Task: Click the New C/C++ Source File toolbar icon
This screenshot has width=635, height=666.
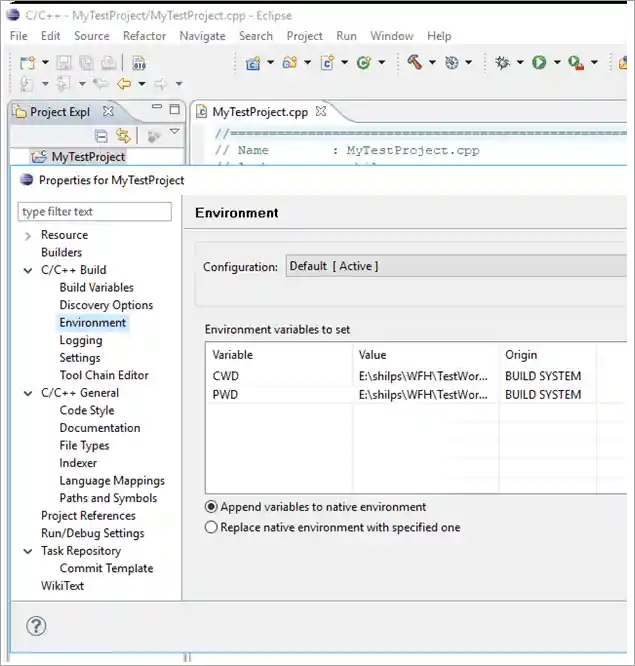Action: pyautogui.click(x=327, y=63)
